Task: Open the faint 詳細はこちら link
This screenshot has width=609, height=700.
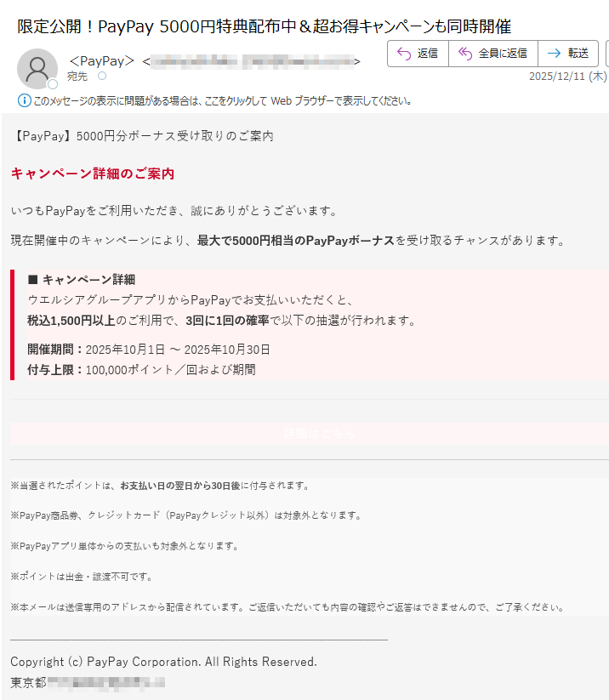Action: [319, 433]
